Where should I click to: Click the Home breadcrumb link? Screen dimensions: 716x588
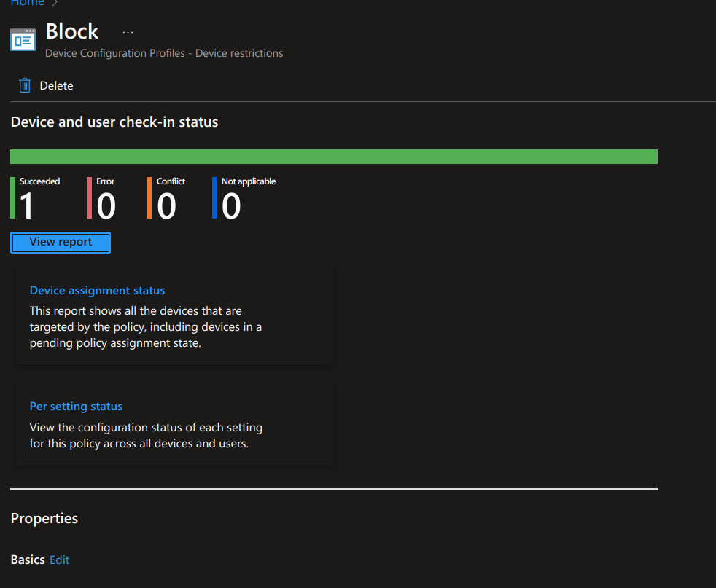tap(28, 2)
